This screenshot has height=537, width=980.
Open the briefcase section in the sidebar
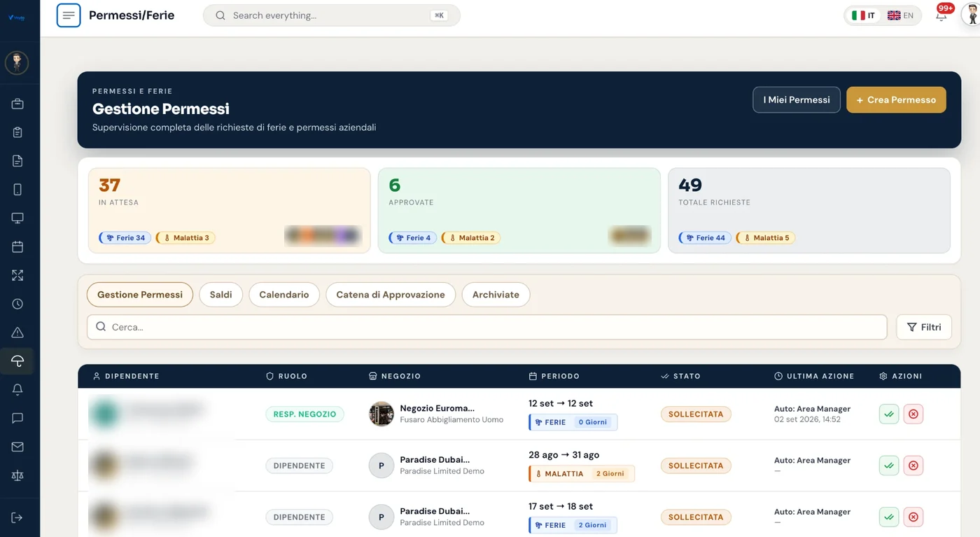point(17,104)
